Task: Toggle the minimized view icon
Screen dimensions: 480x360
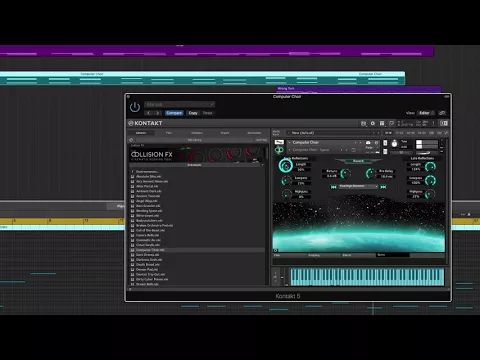Action: pyautogui.click(x=391, y=123)
